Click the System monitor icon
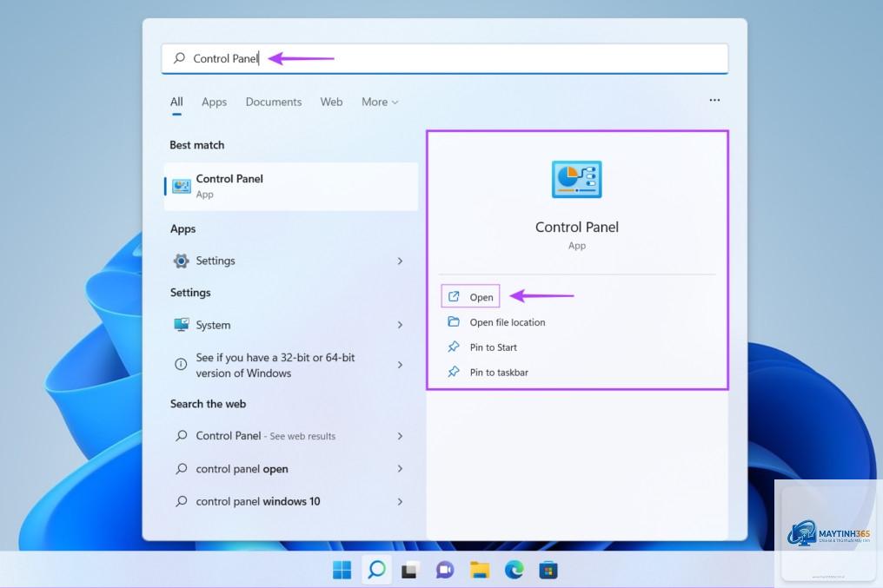The height and width of the screenshot is (588, 883). point(182,325)
